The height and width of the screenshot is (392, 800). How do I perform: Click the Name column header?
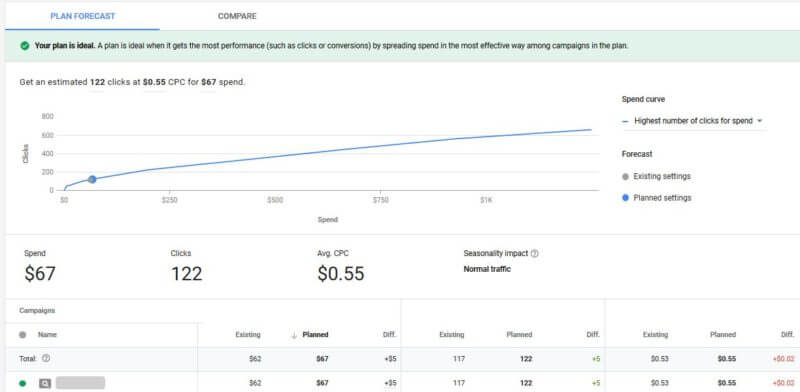47,335
